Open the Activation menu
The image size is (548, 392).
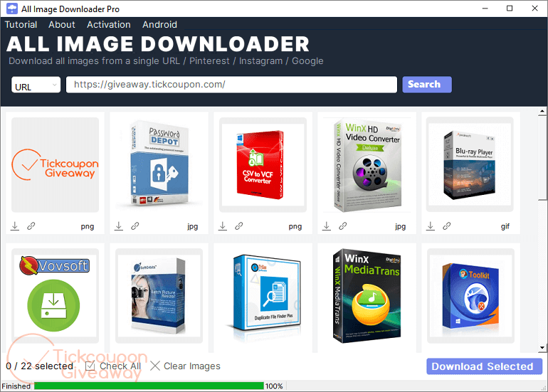(x=109, y=24)
